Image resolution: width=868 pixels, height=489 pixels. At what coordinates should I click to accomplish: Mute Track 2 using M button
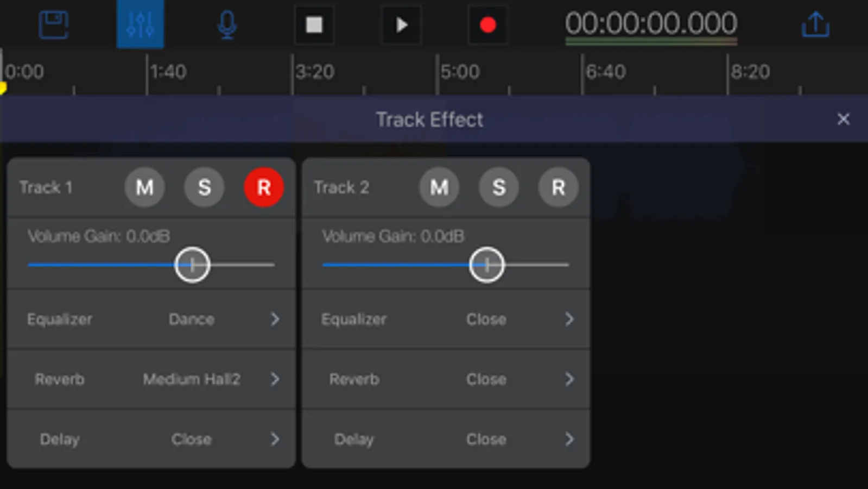439,187
